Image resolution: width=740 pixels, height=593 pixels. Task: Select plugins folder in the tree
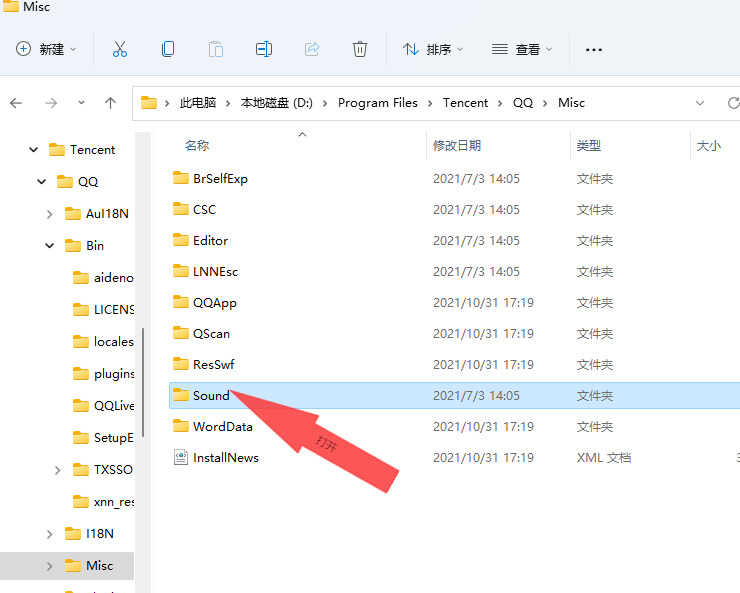114,374
